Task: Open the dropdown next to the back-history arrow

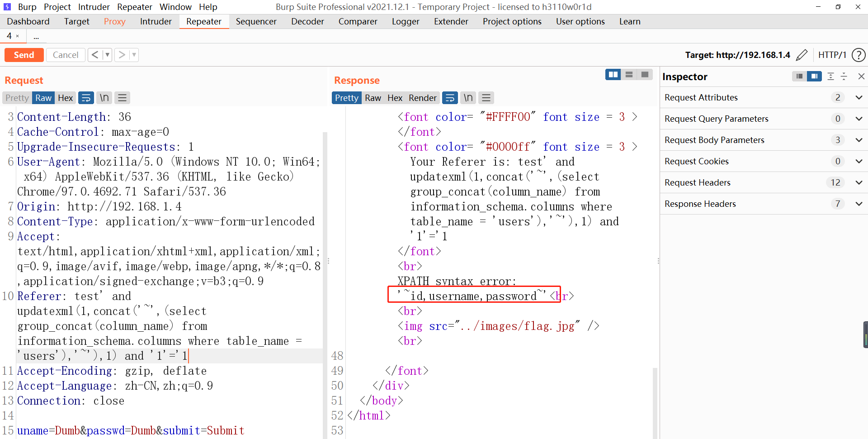Action: (x=107, y=55)
